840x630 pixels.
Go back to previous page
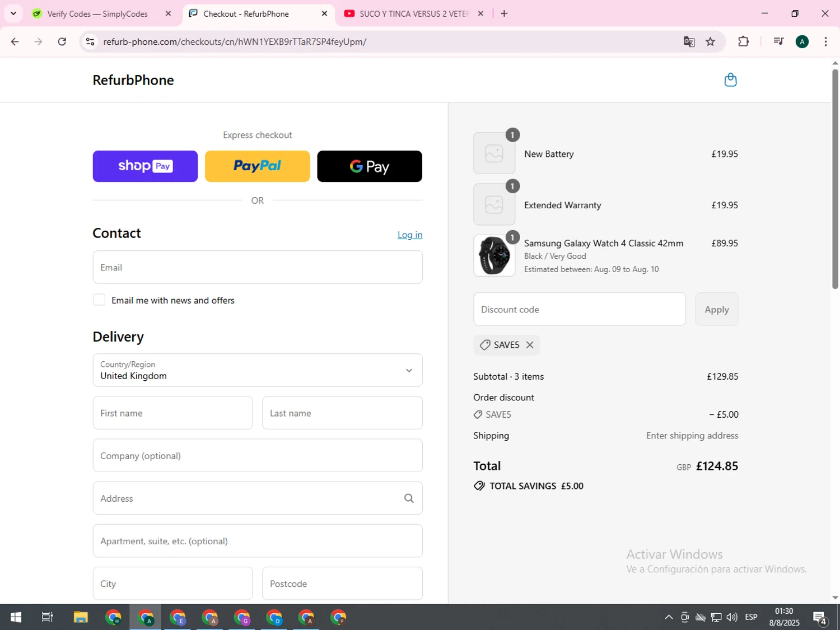pos(15,41)
